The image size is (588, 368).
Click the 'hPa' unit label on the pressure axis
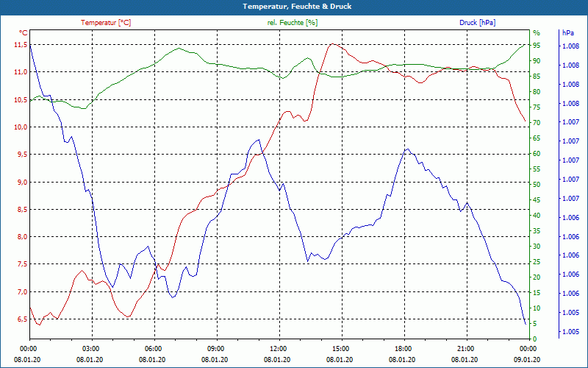567,33
